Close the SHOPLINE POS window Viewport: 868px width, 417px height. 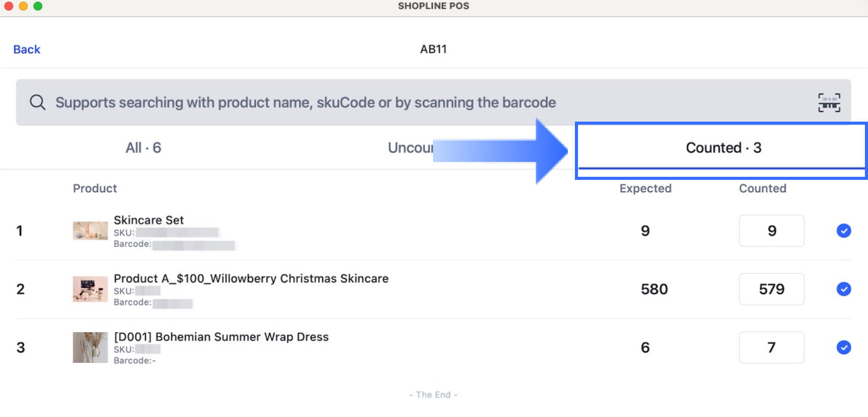pos(9,6)
